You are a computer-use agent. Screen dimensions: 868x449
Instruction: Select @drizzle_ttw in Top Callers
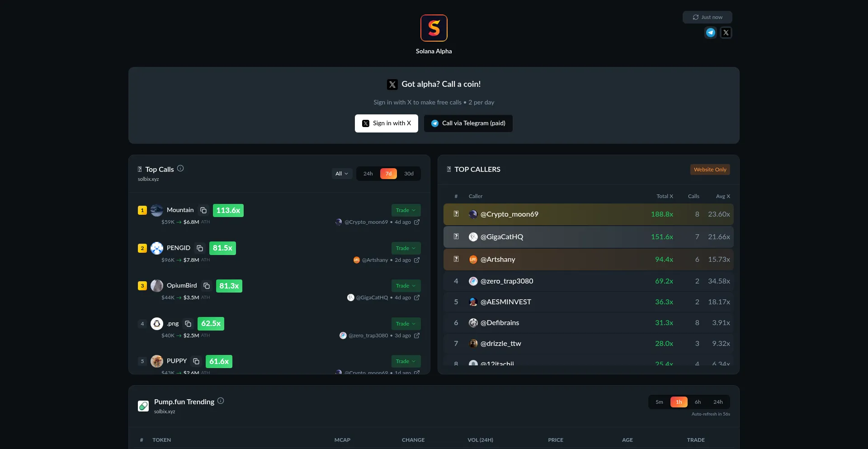(589, 344)
